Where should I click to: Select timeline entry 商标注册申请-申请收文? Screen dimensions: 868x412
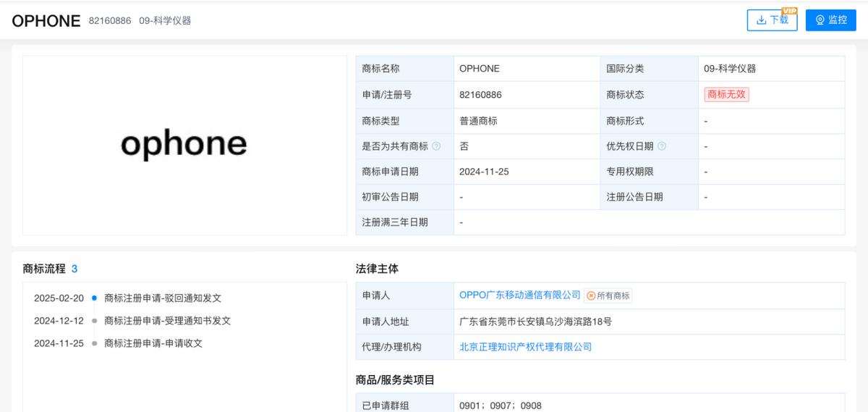click(153, 343)
